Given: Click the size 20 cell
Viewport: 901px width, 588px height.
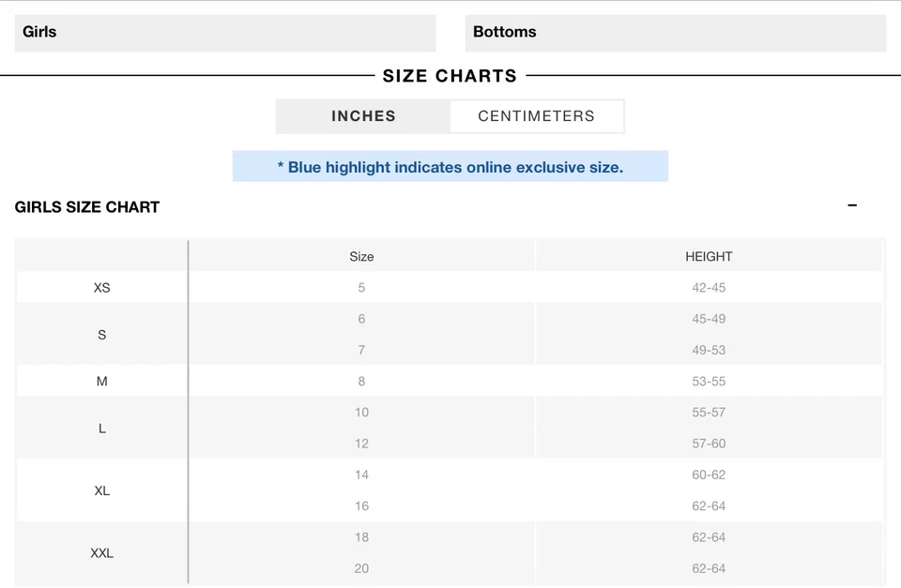Looking at the screenshot, I should (x=361, y=568).
